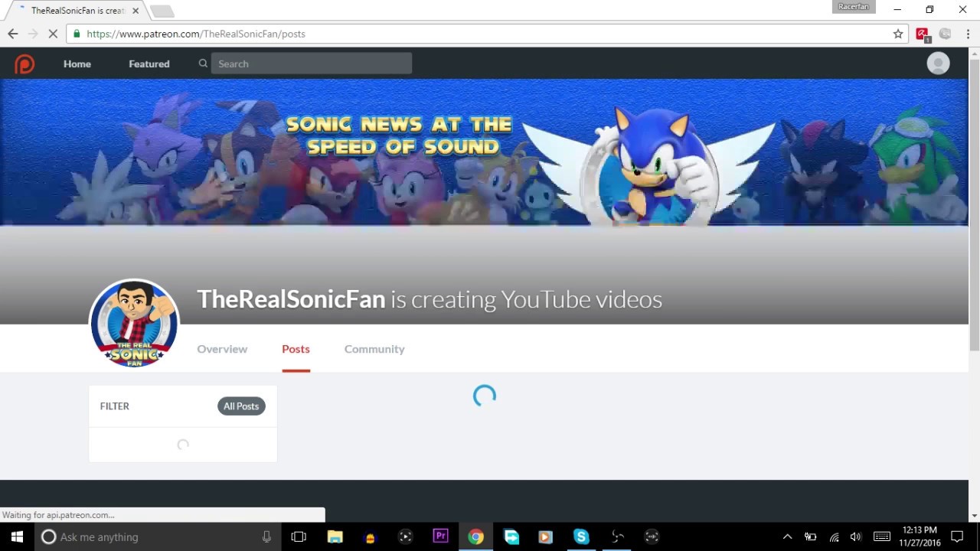Open Task View on the taskbar
The height and width of the screenshot is (551, 980).
299,536
